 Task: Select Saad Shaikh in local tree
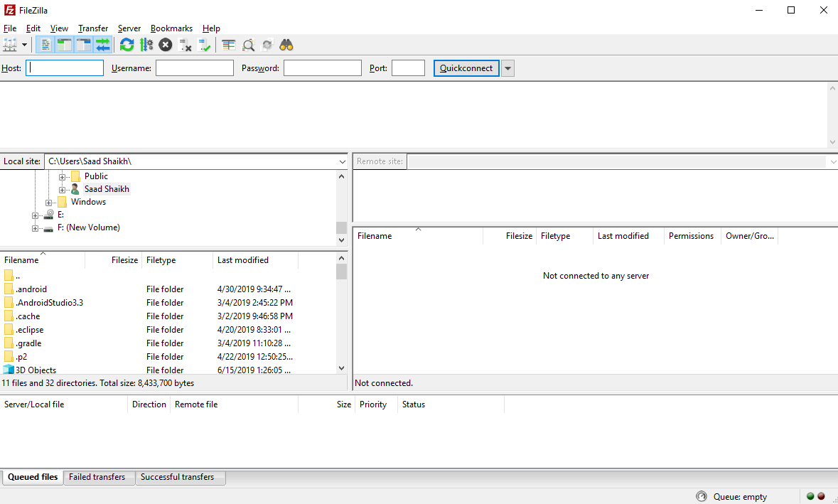(107, 189)
